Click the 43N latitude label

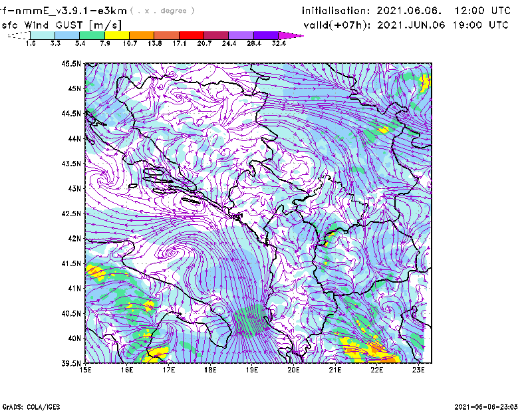click(x=74, y=188)
